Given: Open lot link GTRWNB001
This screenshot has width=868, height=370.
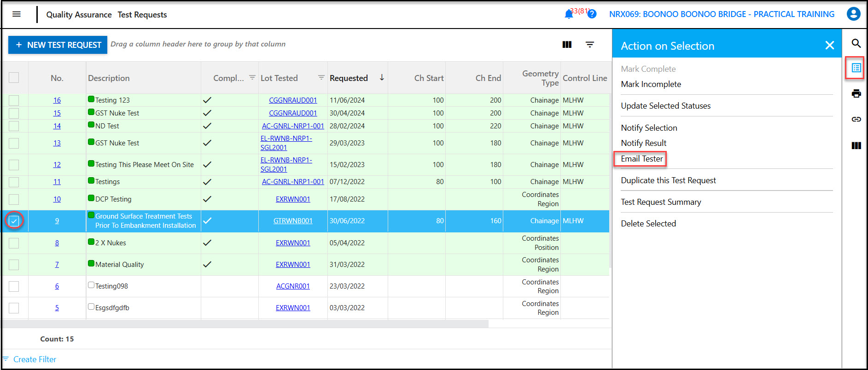Looking at the screenshot, I should pos(293,220).
